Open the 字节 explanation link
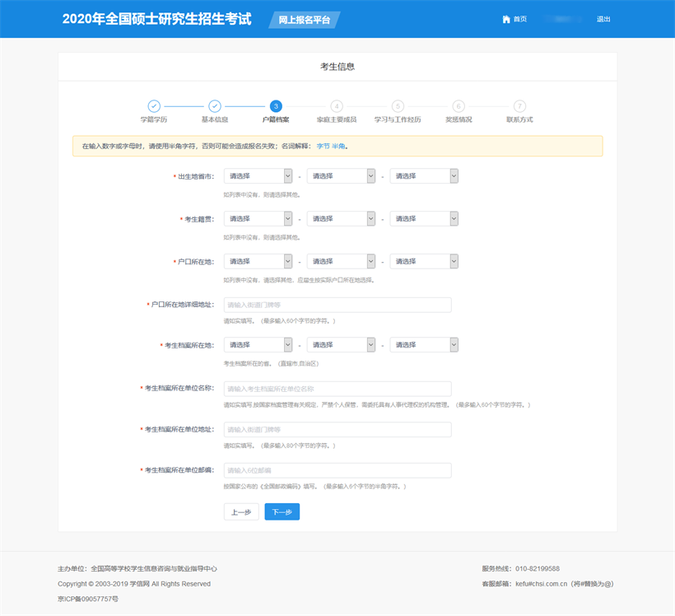 pos(323,147)
